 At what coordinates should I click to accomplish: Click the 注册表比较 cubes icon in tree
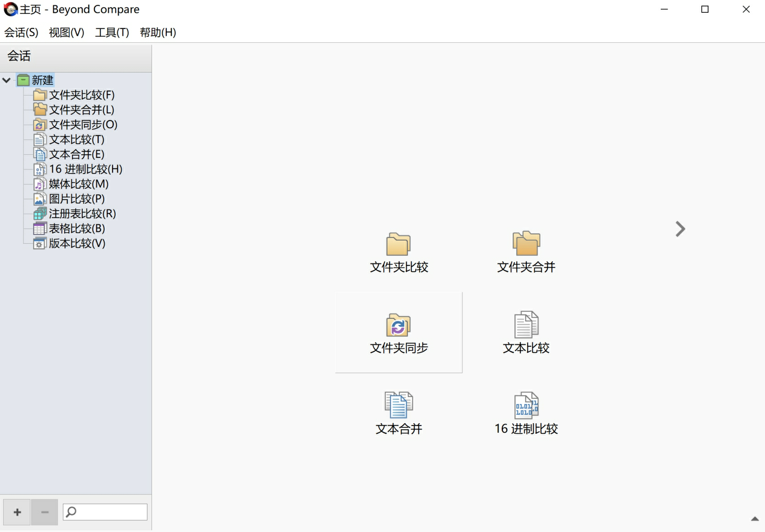pos(40,213)
